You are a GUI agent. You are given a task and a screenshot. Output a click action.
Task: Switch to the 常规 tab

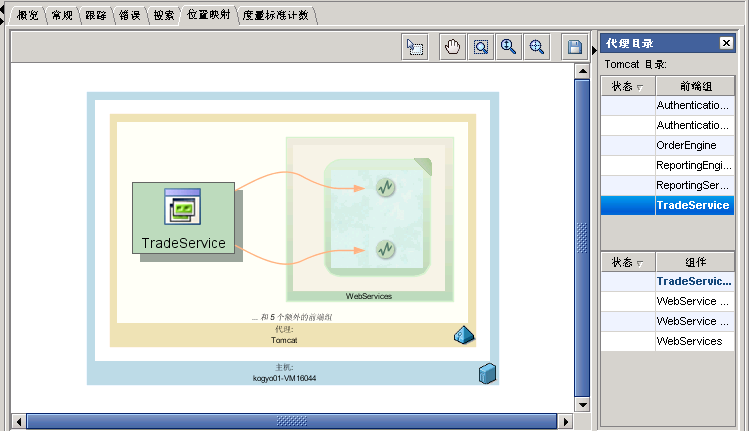(x=62, y=15)
